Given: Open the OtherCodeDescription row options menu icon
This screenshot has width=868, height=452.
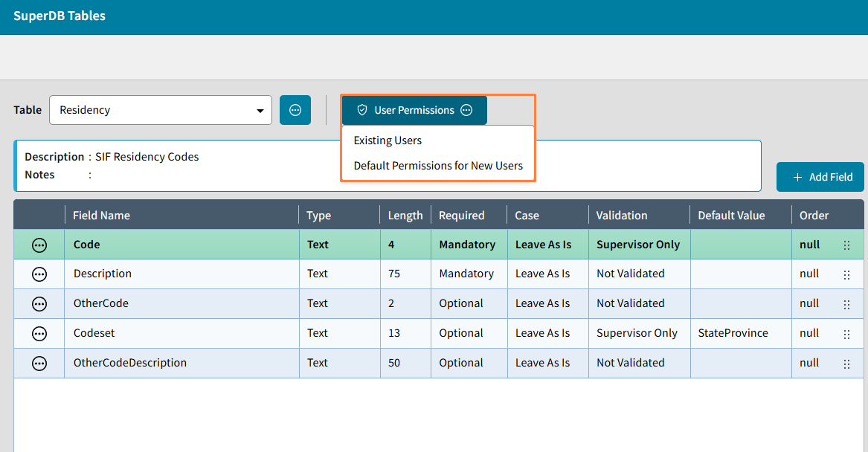Looking at the screenshot, I should (39, 364).
